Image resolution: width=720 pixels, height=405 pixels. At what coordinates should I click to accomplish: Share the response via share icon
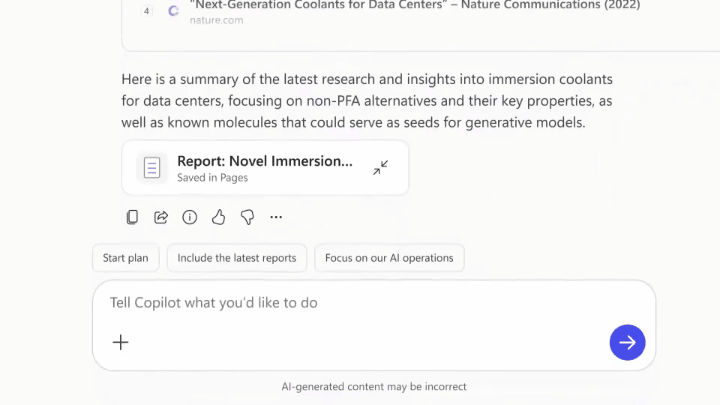161,217
